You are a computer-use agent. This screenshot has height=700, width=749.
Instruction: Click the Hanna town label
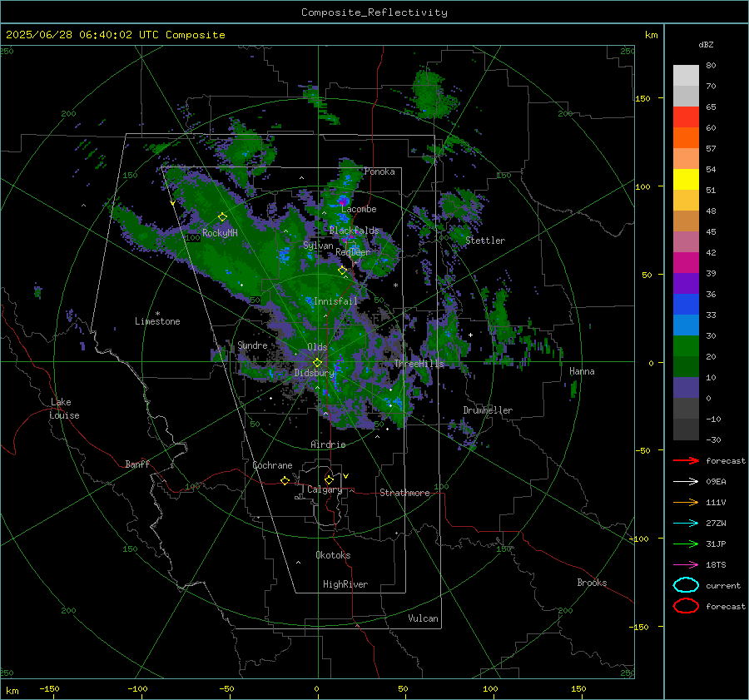click(582, 371)
